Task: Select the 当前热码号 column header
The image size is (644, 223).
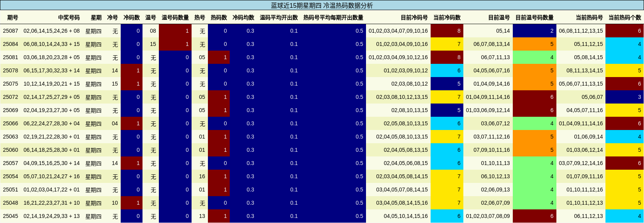Action: 589,18
